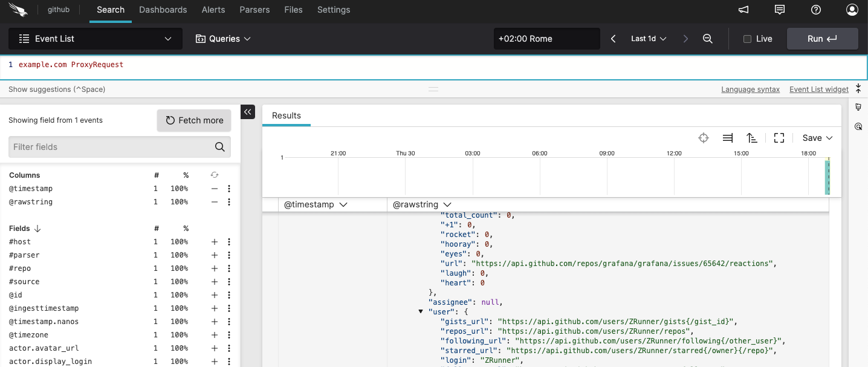Open the Language syntax link

[x=750, y=89]
